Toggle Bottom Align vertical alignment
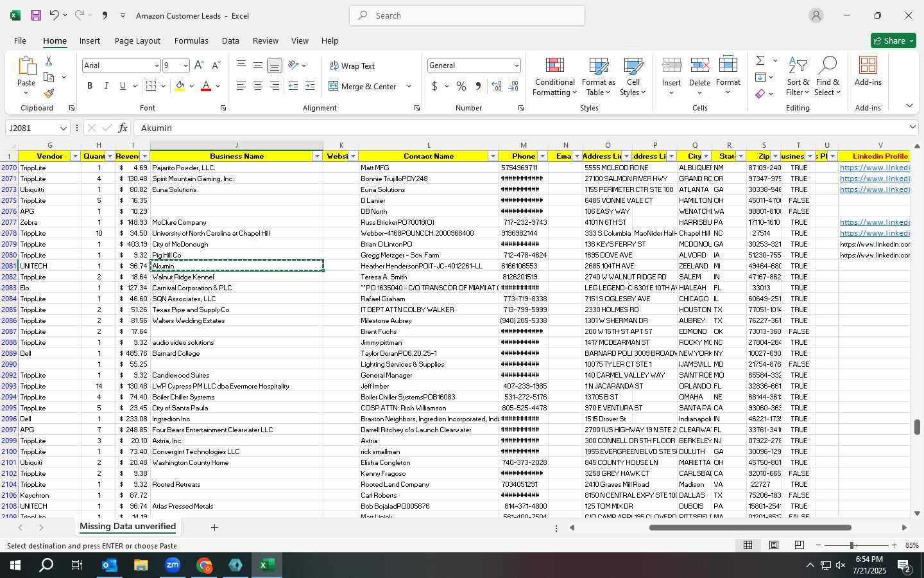924x578 pixels. 274,66
